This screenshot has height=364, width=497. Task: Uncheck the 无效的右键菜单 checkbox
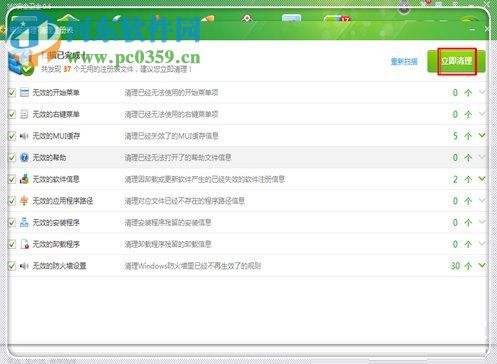[12, 114]
